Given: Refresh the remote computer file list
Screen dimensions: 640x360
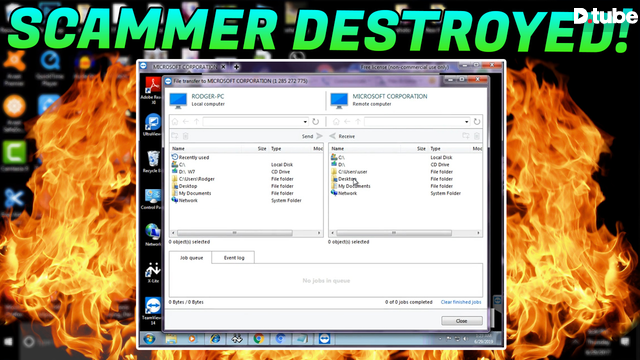Looking at the screenshot, I should coord(477,122).
